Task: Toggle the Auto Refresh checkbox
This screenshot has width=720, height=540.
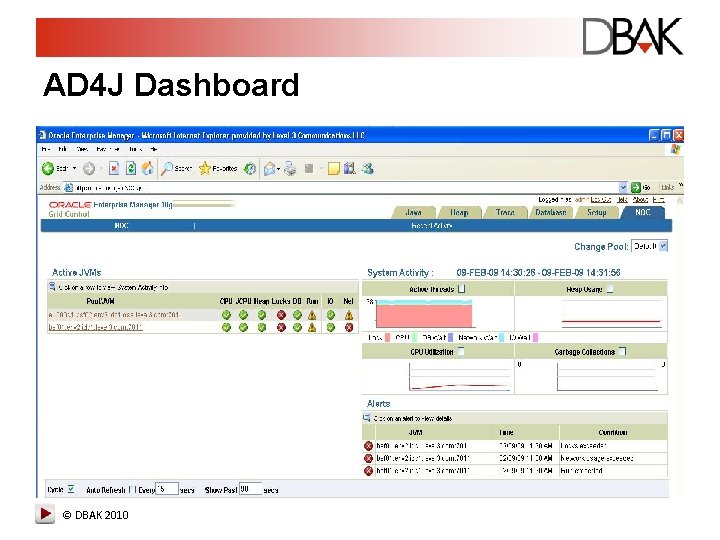Action: click(132, 489)
